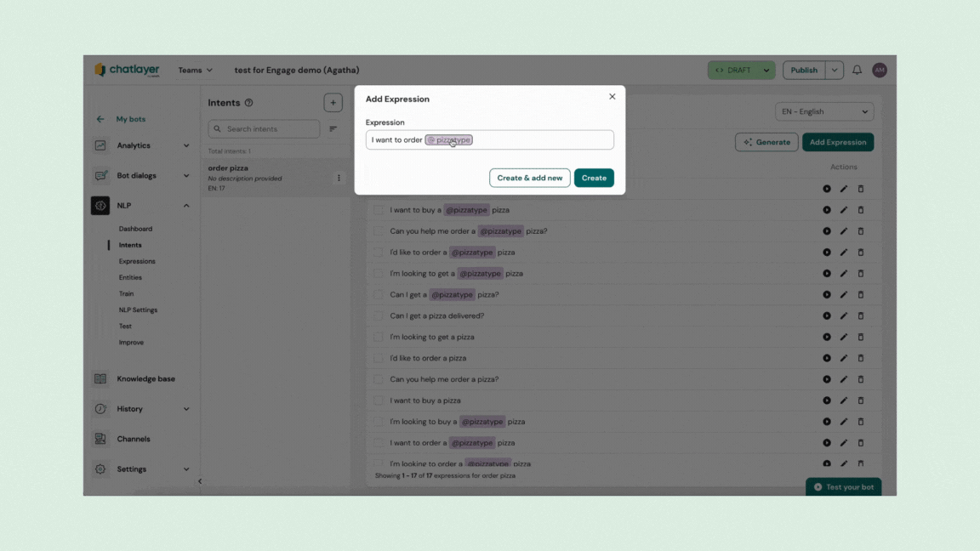Tick checkbox for 'I want to buy a pizza'
This screenshot has height=551, width=980.
379,400
